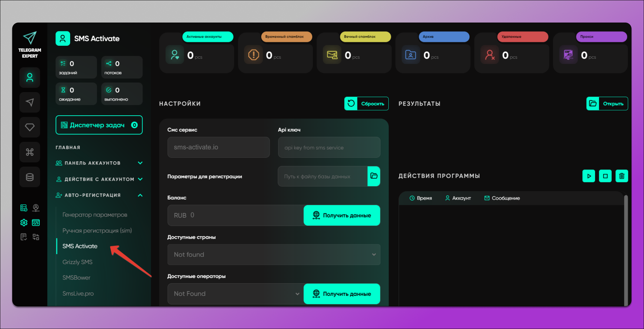The height and width of the screenshot is (329, 644).
Task: Click the diamond icon in sidebar
Action: [30, 127]
